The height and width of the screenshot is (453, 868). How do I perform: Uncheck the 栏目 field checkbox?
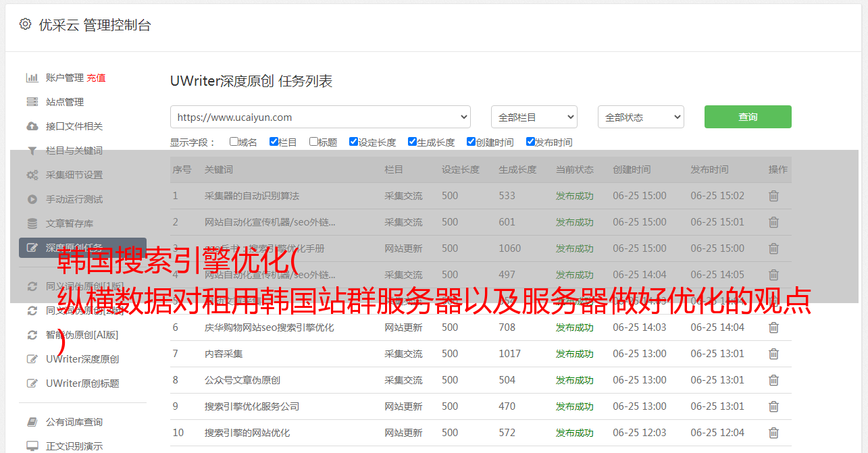point(274,142)
